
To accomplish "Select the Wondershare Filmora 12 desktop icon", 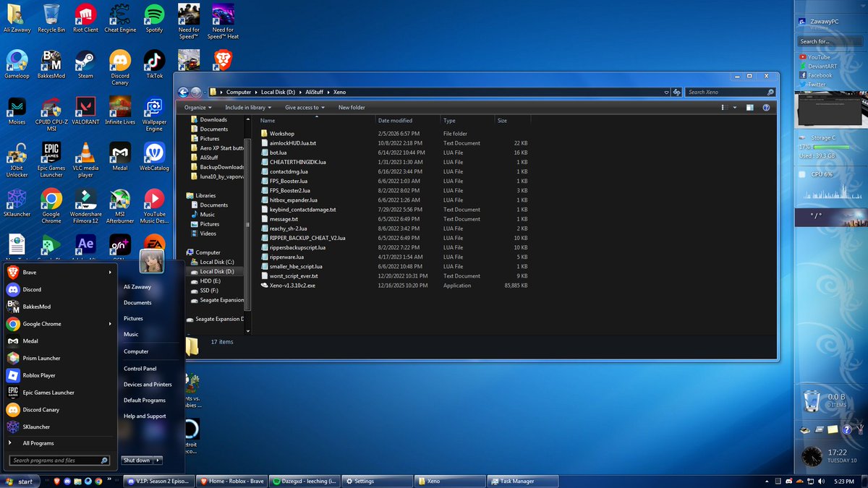I will (85, 207).
